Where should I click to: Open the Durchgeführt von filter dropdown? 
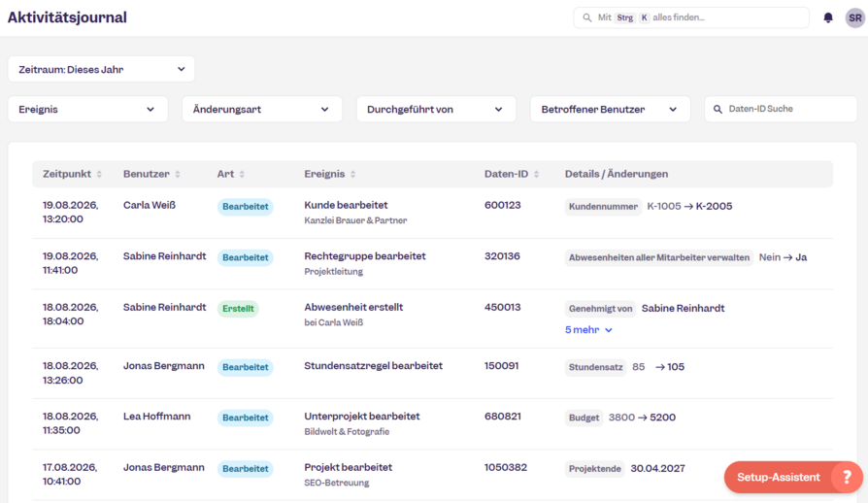point(436,109)
